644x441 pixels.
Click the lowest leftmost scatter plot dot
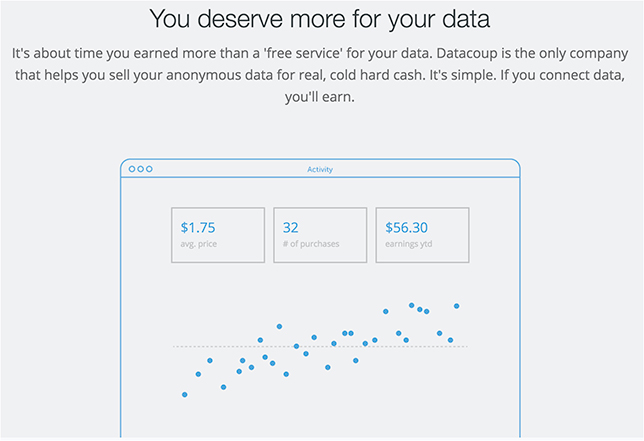click(185, 395)
